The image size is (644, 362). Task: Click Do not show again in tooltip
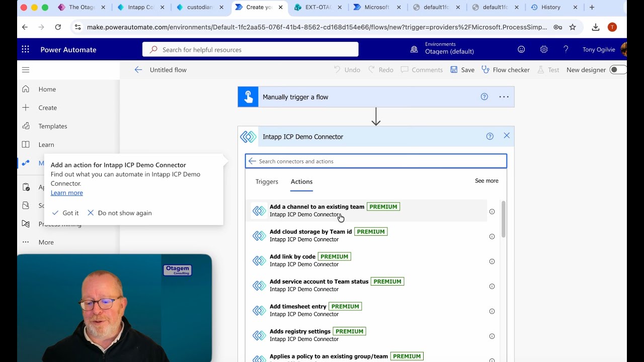(x=119, y=213)
